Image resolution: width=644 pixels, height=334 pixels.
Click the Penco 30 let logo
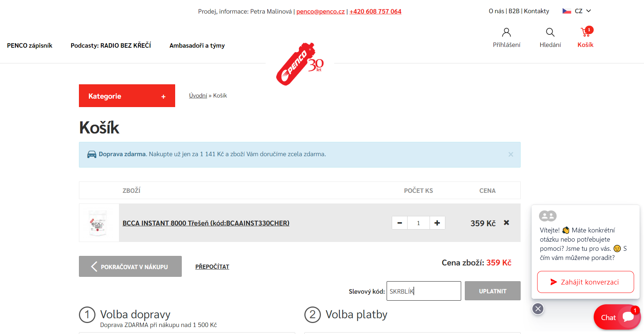click(300, 64)
